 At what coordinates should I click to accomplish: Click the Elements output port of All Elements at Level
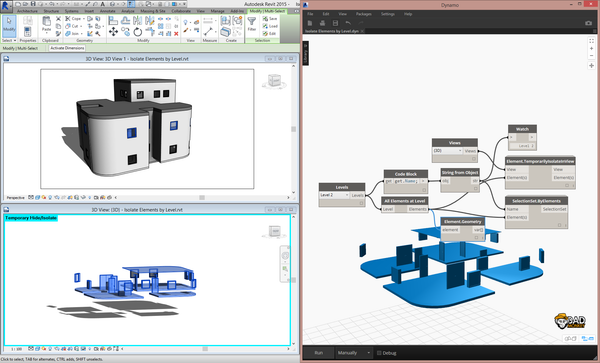(x=417, y=209)
